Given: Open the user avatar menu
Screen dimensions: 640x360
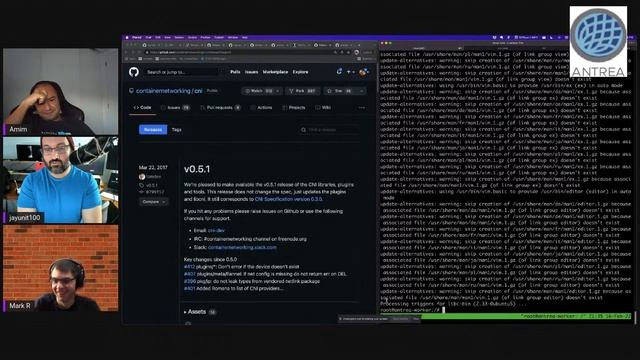Looking at the screenshot, I should pyautogui.click(x=363, y=72).
